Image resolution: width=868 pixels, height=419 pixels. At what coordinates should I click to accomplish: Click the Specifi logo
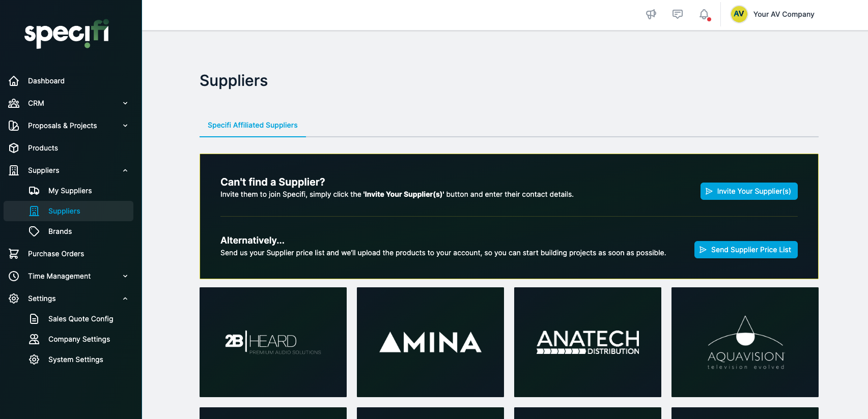pyautogui.click(x=67, y=34)
